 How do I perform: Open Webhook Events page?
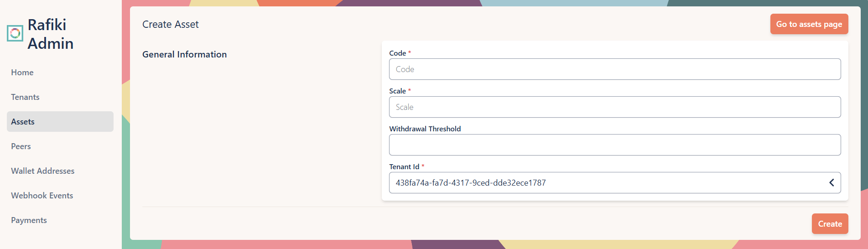[x=42, y=196]
